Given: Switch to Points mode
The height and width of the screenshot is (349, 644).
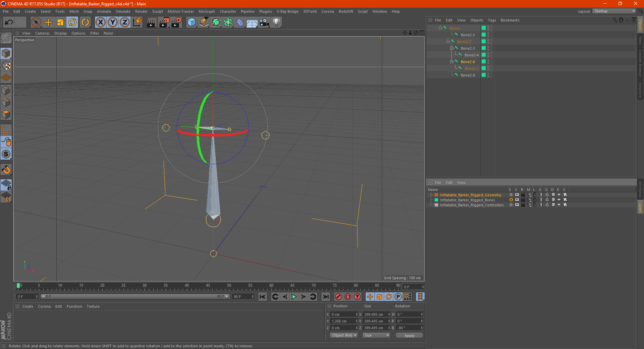Looking at the screenshot, I should tap(6, 90).
